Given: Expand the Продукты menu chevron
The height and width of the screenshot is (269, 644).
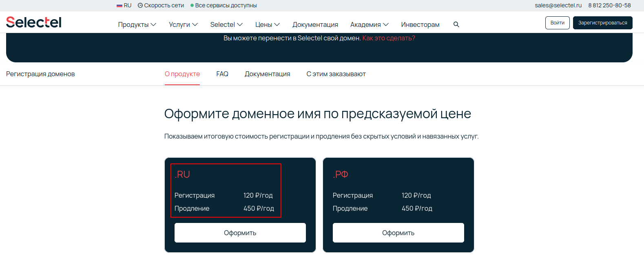Looking at the screenshot, I should pyautogui.click(x=153, y=24).
